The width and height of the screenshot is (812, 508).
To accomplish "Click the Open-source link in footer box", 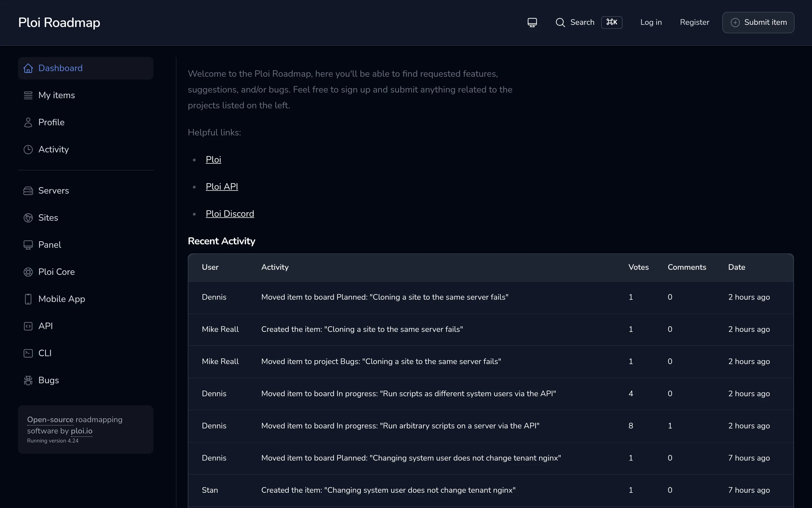I will click(x=50, y=420).
